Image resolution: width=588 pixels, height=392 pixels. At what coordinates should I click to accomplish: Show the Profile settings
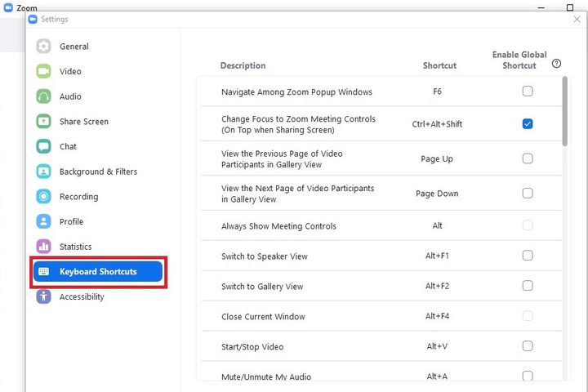click(x=98, y=221)
